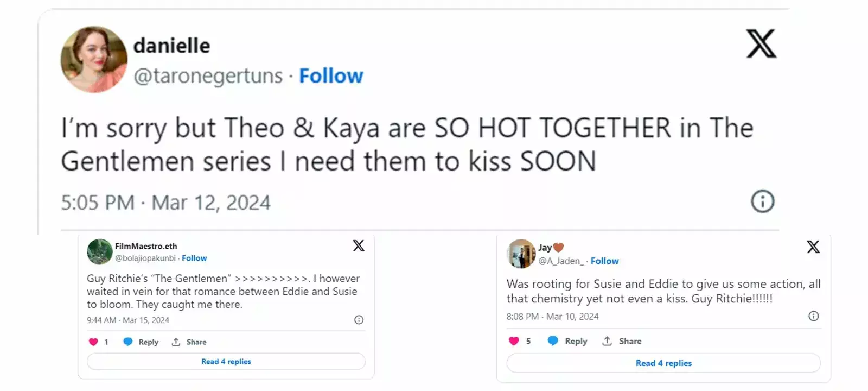Open FilmMaestro.eth's profile avatar

[x=100, y=251]
